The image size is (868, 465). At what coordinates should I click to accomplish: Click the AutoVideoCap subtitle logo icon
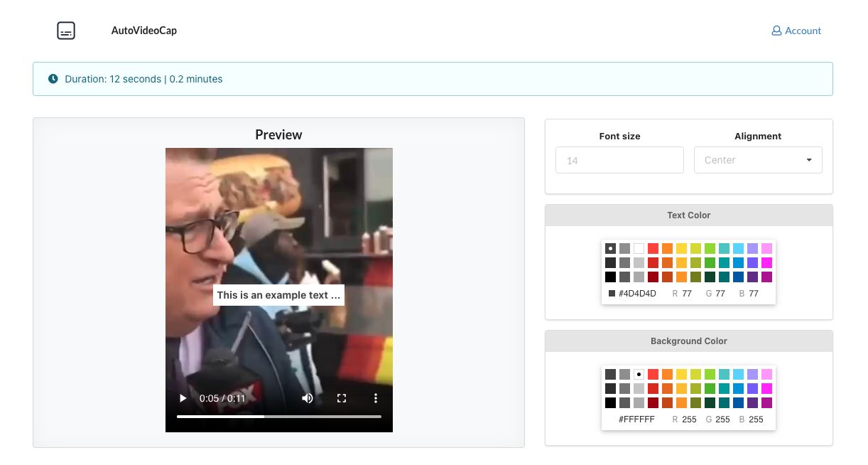pyautogui.click(x=66, y=31)
